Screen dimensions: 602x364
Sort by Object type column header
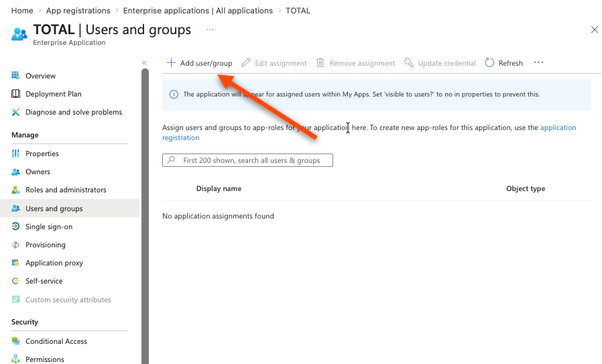(x=526, y=188)
